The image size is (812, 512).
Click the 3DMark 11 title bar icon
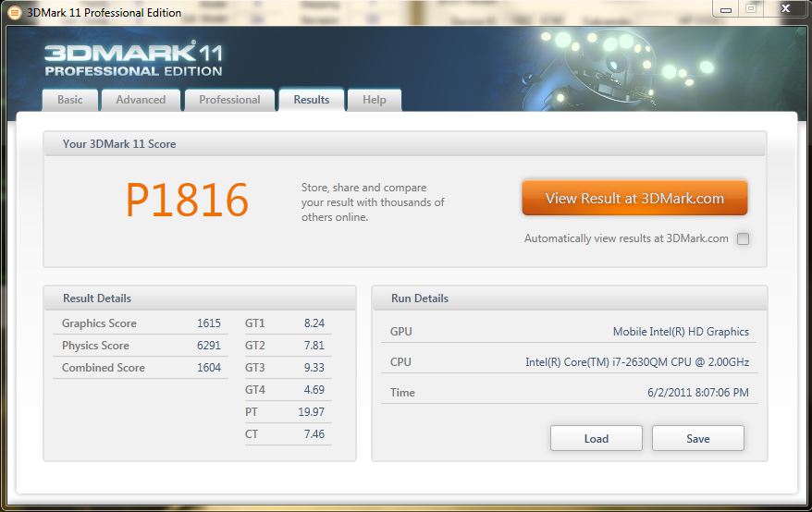pyautogui.click(x=14, y=13)
